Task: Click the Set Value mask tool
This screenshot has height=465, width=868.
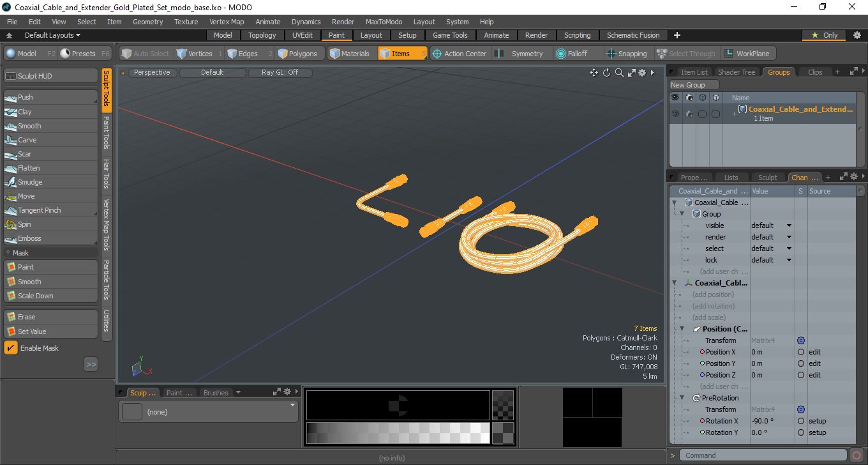Action: (51, 332)
